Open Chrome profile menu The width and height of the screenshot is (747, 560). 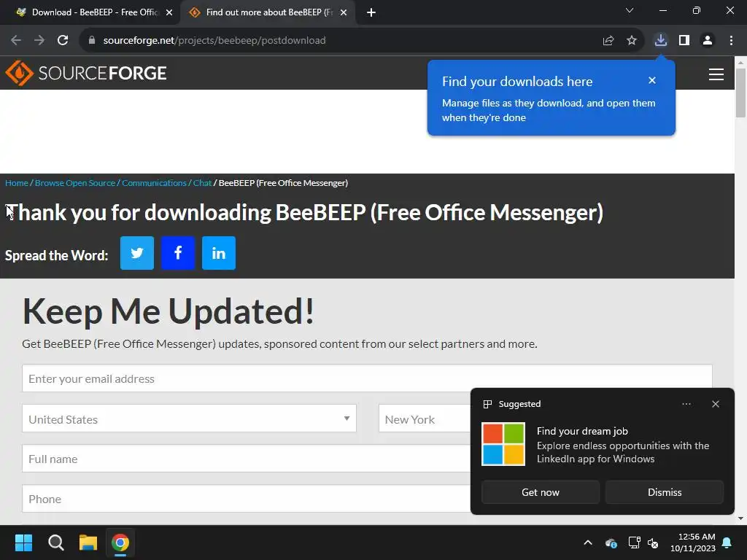tap(708, 41)
